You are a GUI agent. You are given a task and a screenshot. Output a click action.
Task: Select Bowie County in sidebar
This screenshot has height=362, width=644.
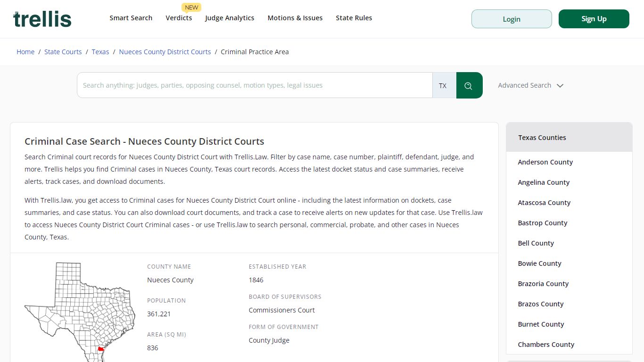pyautogui.click(x=540, y=263)
